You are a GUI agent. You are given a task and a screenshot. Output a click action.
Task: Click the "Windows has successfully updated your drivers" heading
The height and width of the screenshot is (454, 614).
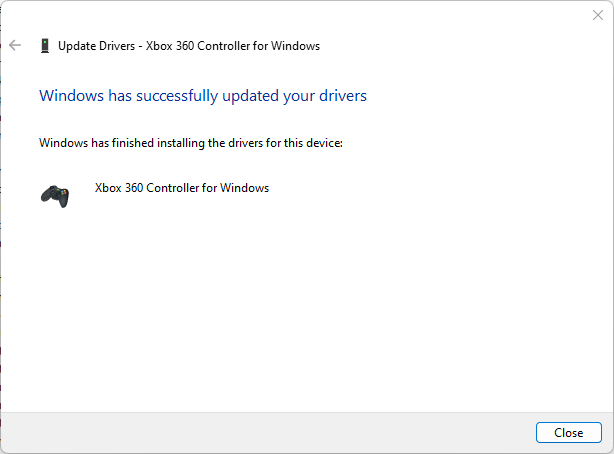tap(203, 96)
